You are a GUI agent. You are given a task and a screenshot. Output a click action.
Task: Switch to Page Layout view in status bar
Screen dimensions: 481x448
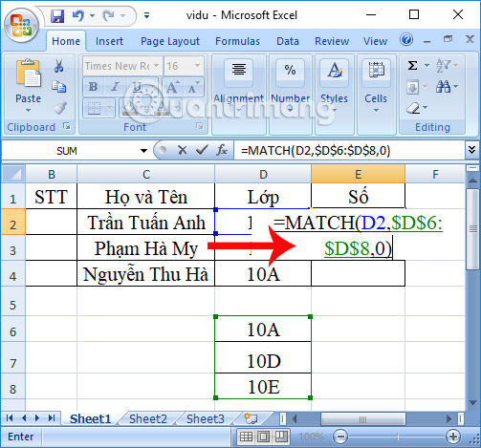[263, 437]
